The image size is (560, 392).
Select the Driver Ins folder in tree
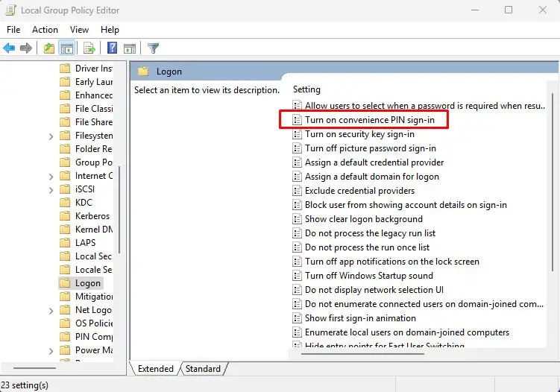point(86,68)
